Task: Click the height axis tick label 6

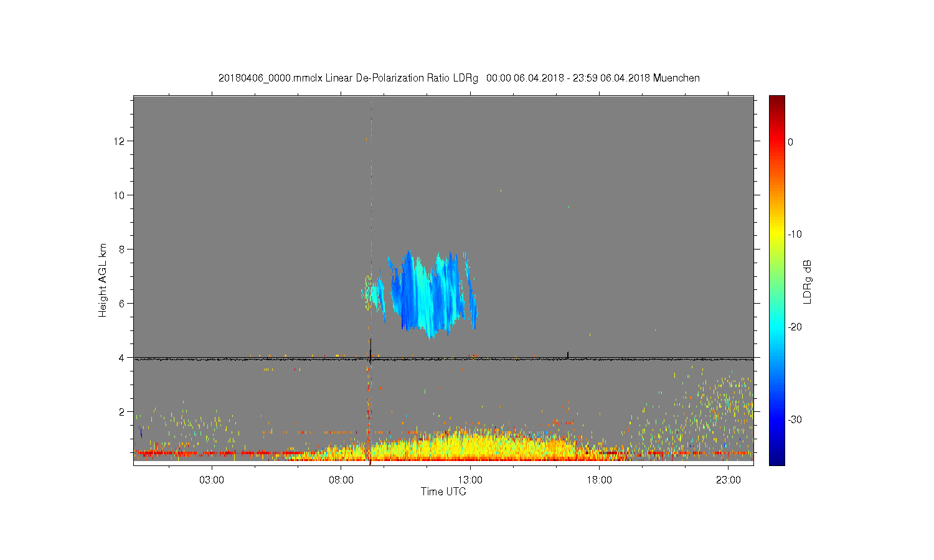Action: tap(123, 304)
